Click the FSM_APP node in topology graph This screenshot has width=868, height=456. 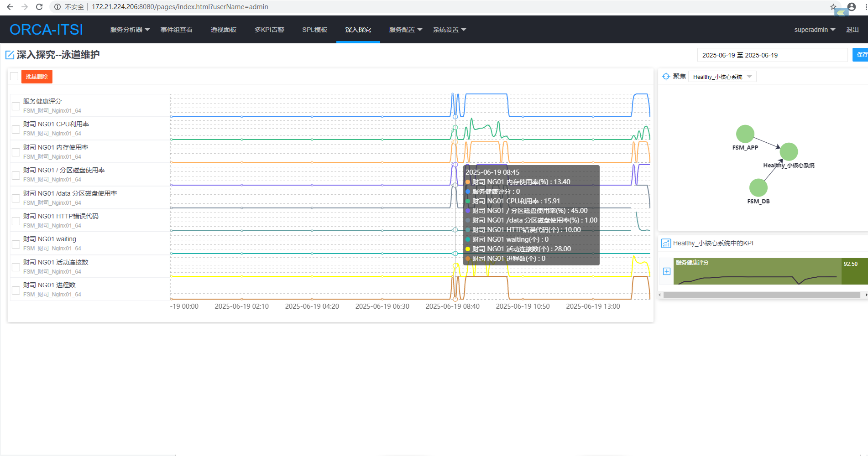tap(745, 134)
